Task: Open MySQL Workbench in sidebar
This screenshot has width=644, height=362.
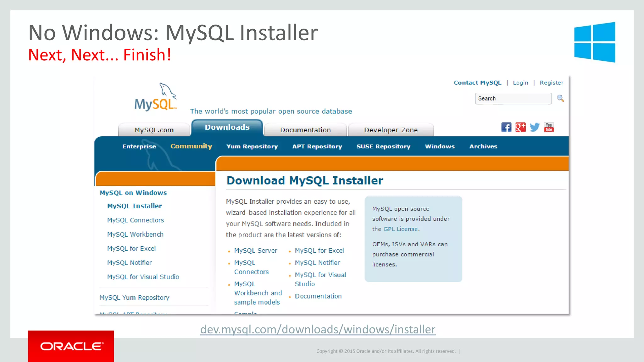Action: [135, 234]
